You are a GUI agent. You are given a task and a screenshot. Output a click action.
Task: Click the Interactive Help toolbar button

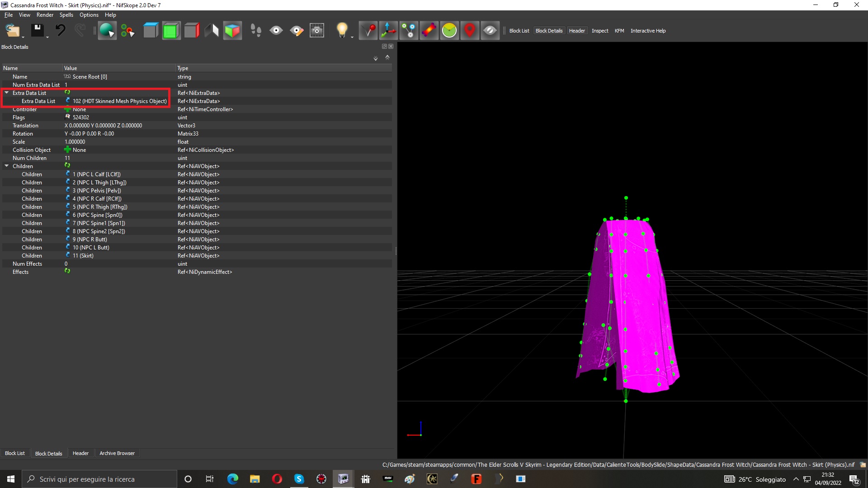tap(648, 31)
